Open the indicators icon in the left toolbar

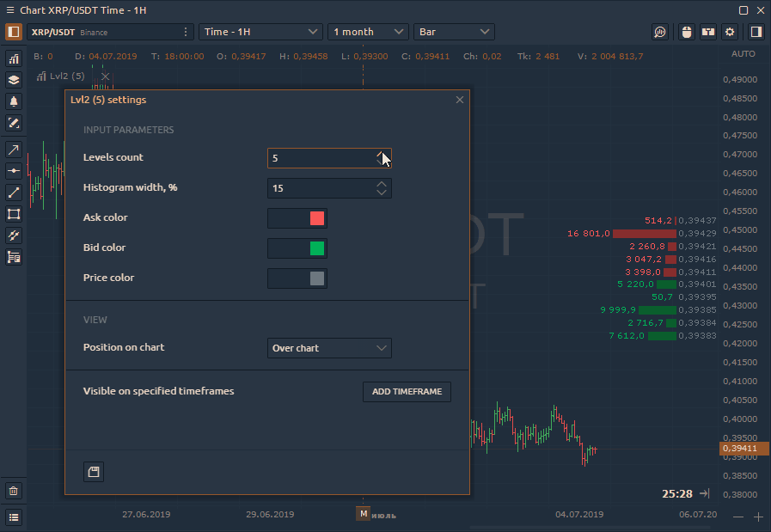(14, 59)
